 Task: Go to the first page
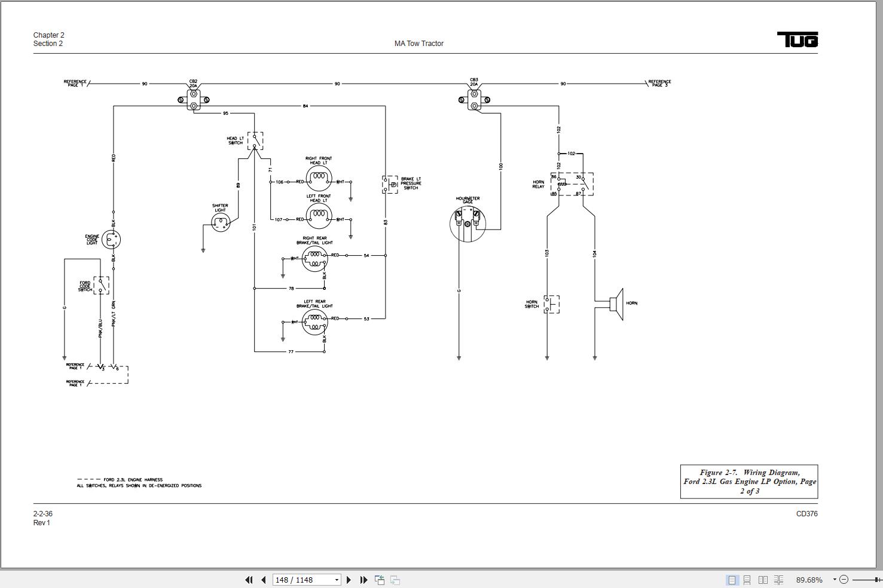click(249, 580)
